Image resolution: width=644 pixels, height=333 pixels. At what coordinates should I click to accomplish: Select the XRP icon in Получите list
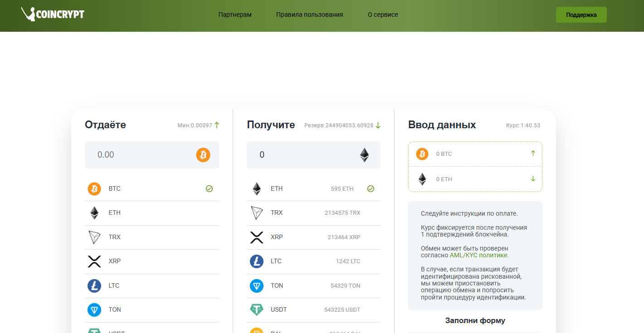coord(257,237)
